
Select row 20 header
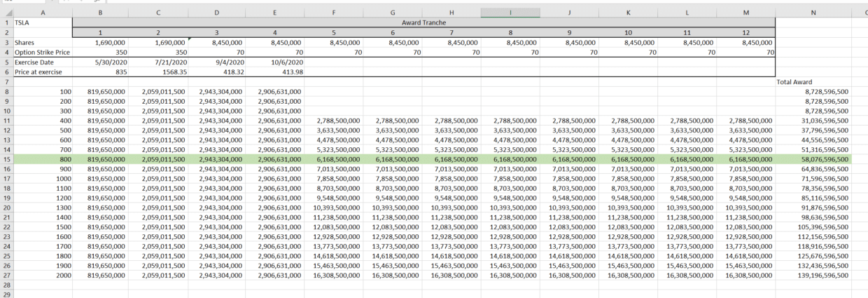6,208
